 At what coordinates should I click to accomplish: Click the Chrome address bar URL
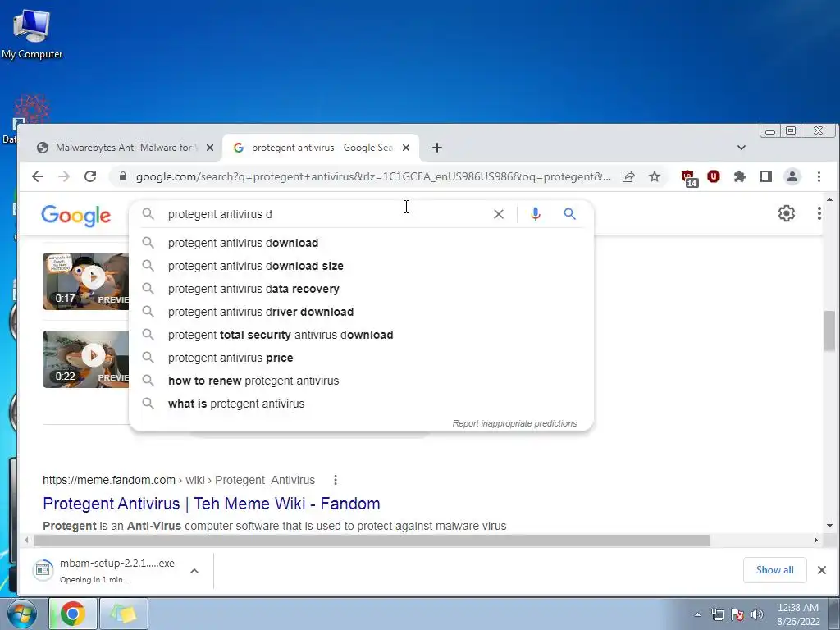coord(373,176)
